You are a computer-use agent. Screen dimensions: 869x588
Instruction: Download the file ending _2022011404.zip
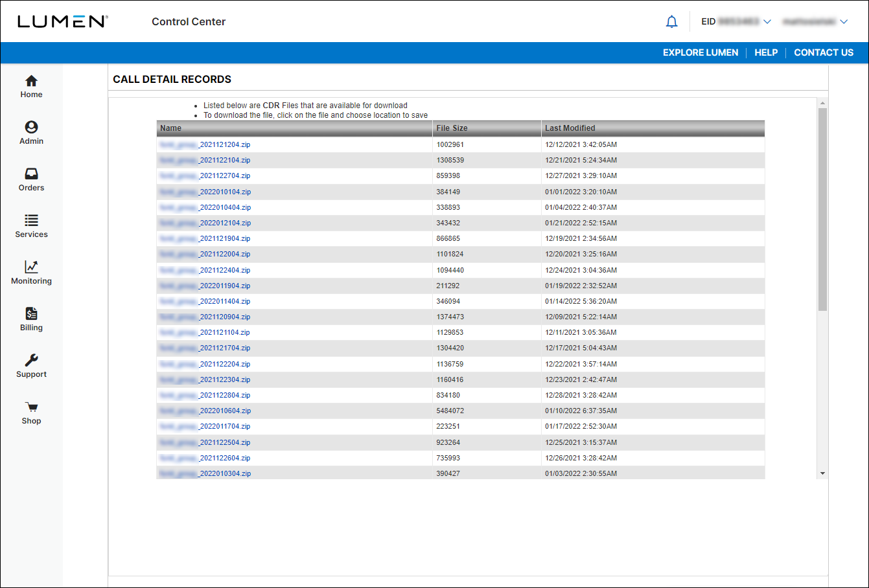[205, 301]
